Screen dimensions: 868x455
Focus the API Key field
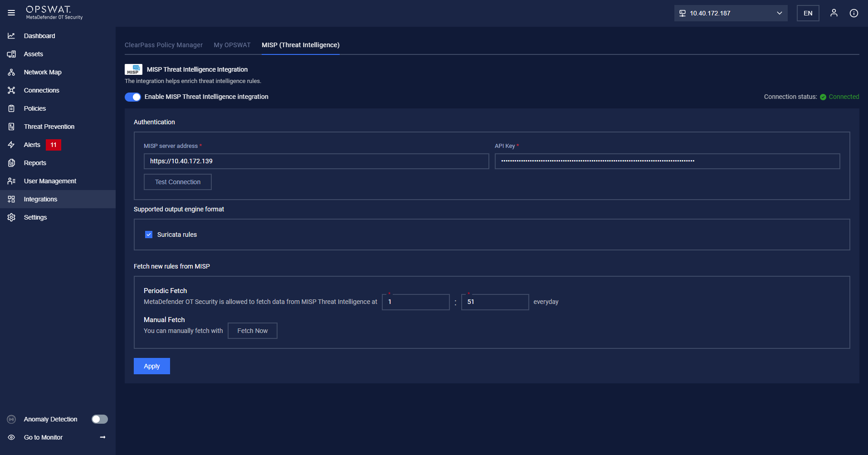point(668,161)
